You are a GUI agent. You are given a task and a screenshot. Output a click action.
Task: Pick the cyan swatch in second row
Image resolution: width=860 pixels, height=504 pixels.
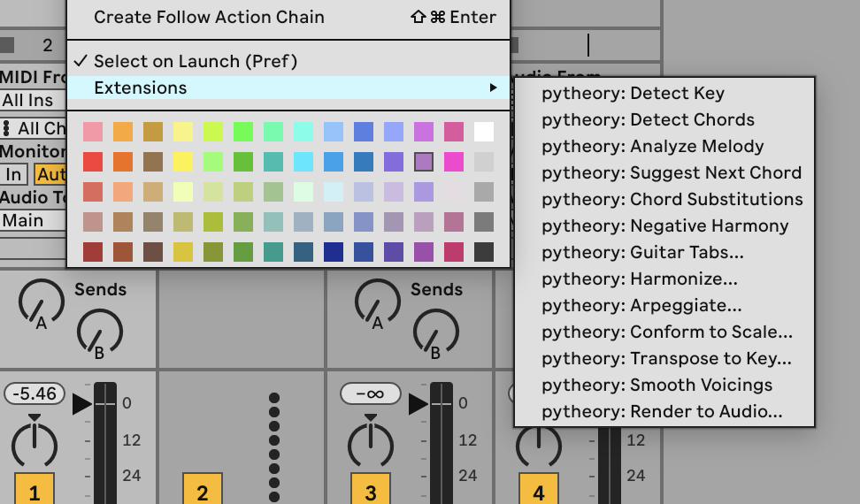point(303,162)
